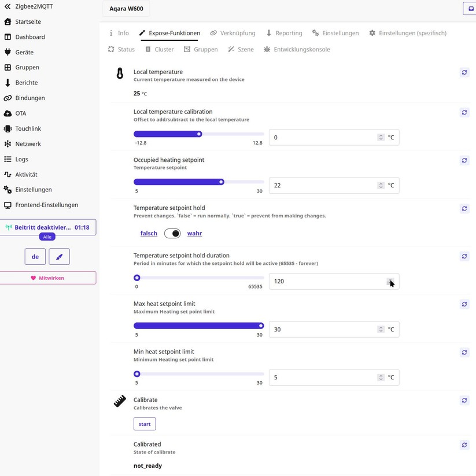Refresh the Calibrated state
Image resolution: width=476 pixels, height=476 pixels.
click(464, 445)
